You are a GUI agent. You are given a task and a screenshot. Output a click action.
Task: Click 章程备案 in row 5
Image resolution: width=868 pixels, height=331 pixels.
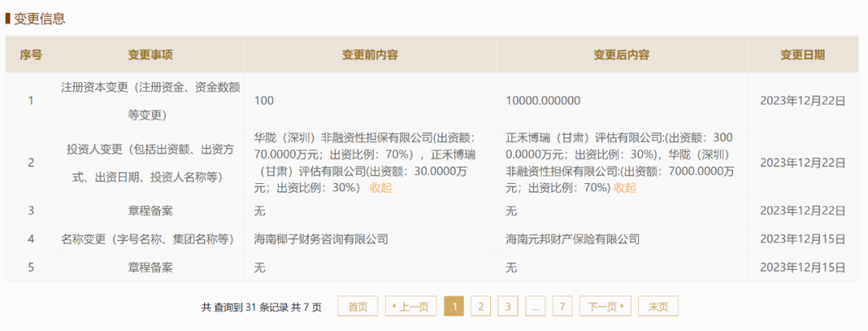pyautogui.click(x=150, y=268)
